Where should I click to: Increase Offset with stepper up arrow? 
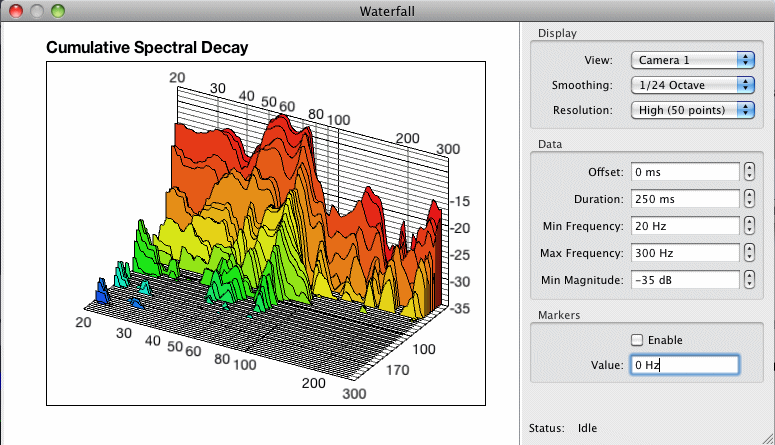click(x=749, y=168)
